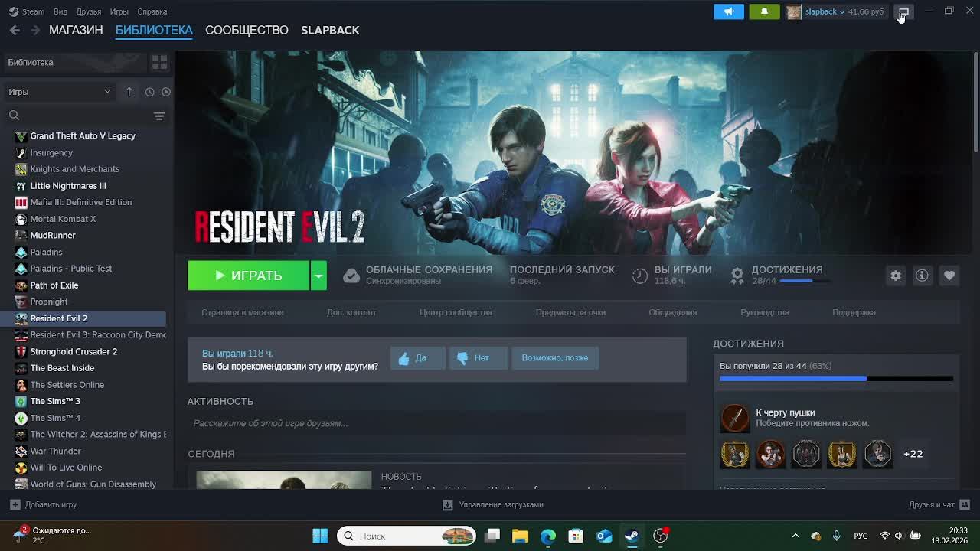The width and height of the screenshot is (980, 551).
Task: Go to the Магазин tab
Action: [76, 30]
